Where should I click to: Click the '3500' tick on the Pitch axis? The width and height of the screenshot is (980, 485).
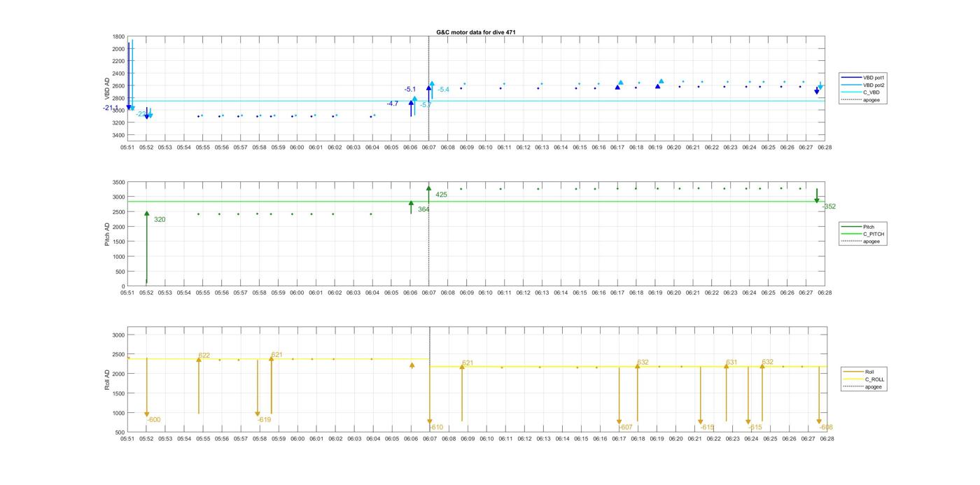pos(118,182)
